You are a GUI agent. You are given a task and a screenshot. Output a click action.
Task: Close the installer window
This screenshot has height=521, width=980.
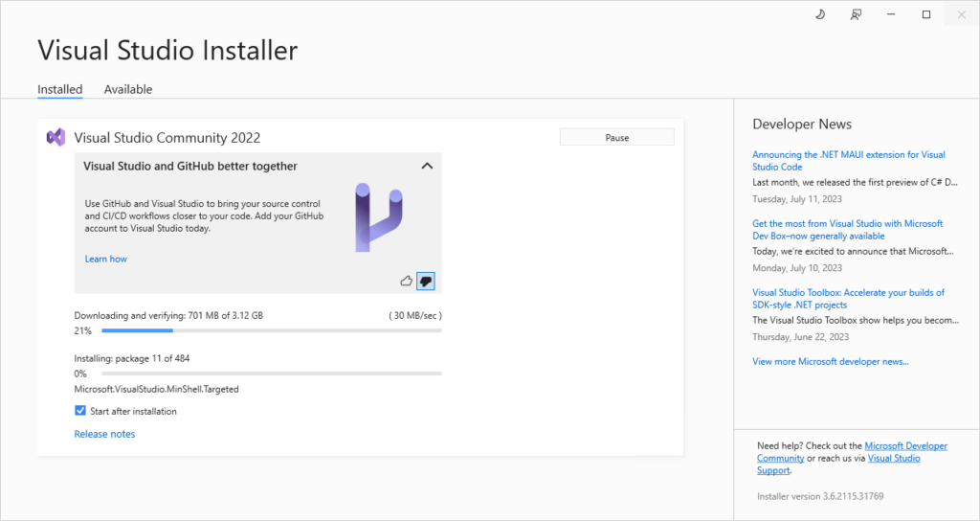(961, 14)
